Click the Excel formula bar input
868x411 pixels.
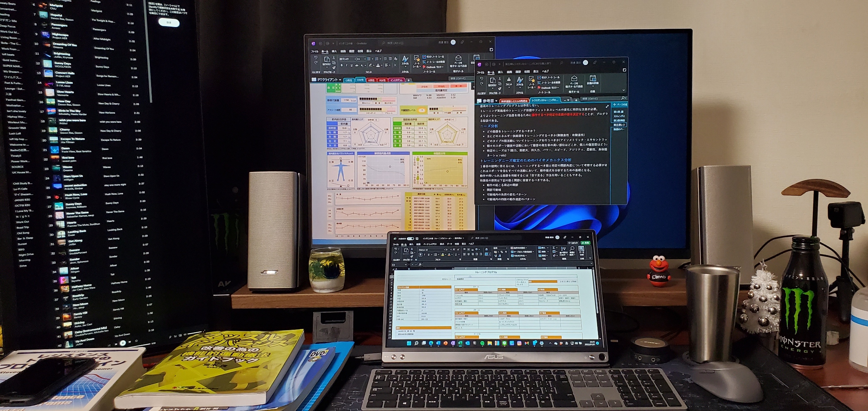pyautogui.click(x=507, y=264)
